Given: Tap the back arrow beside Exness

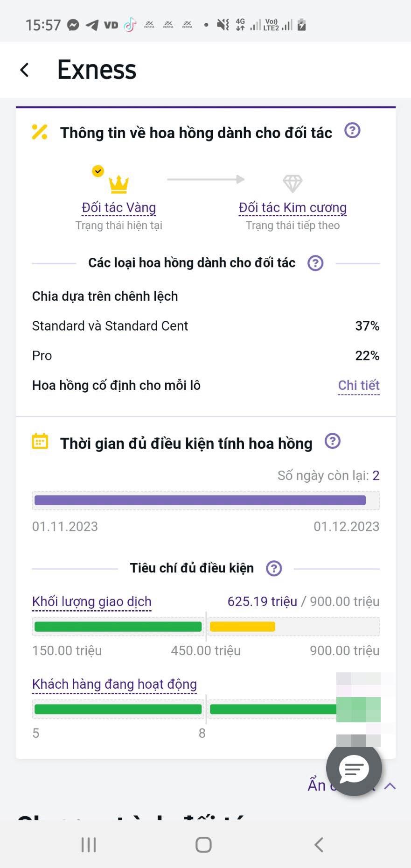Looking at the screenshot, I should [25, 70].
